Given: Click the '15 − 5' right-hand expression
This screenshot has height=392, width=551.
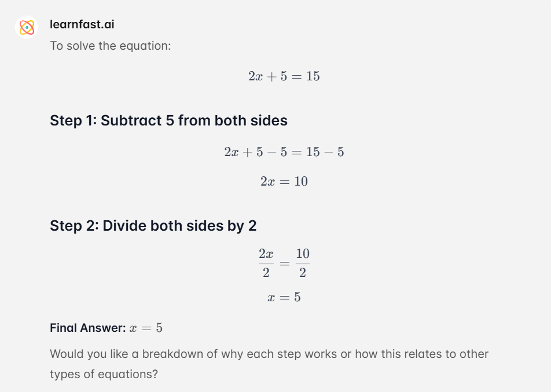Looking at the screenshot, I should tap(325, 152).
